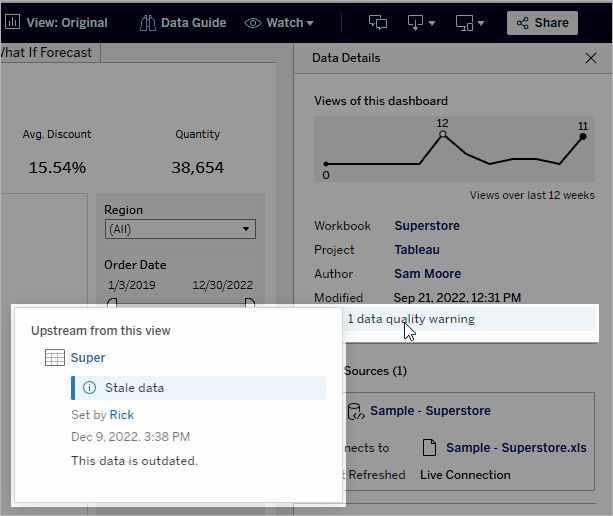Viewport: 613px width, 516px height.
Task: Open the Watch dropdown arrow
Action: tap(310, 23)
